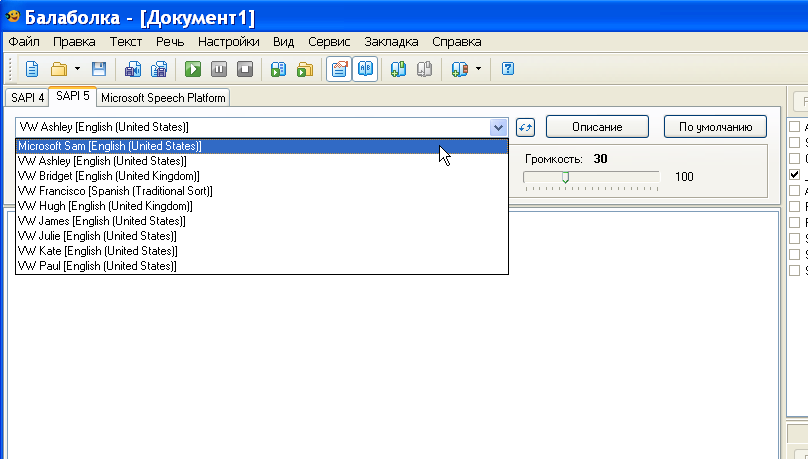The image size is (808, 459).
Task: Open the Закладка menu
Action: click(391, 42)
